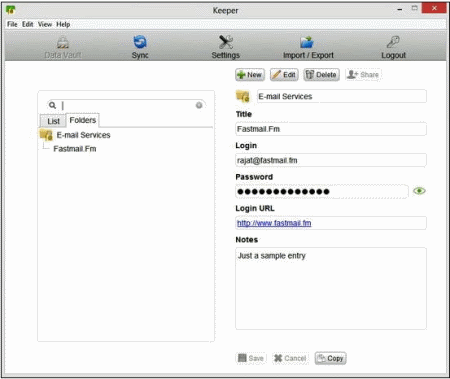The height and width of the screenshot is (379, 450).
Task: Switch to the Folders tab
Action: coord(83,120)
